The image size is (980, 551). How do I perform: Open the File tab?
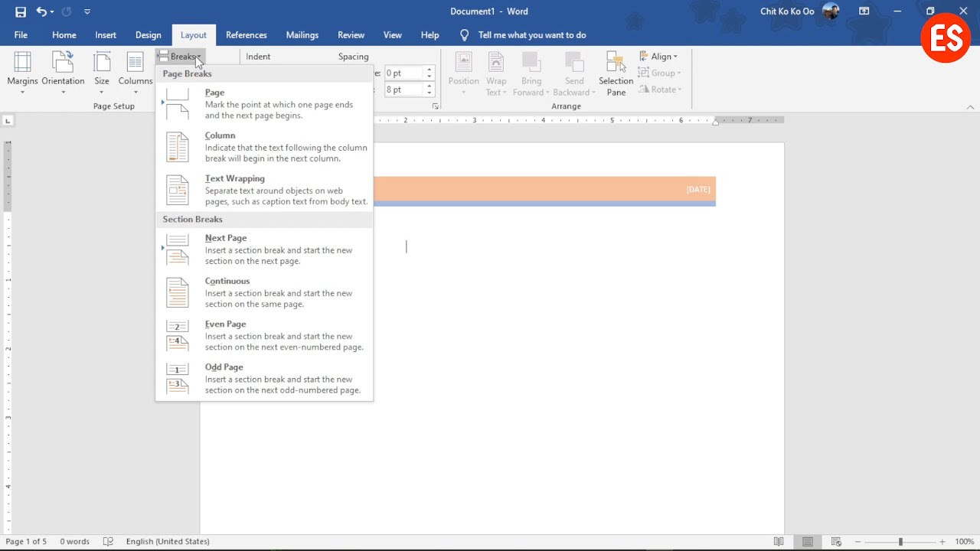point(21,35)
